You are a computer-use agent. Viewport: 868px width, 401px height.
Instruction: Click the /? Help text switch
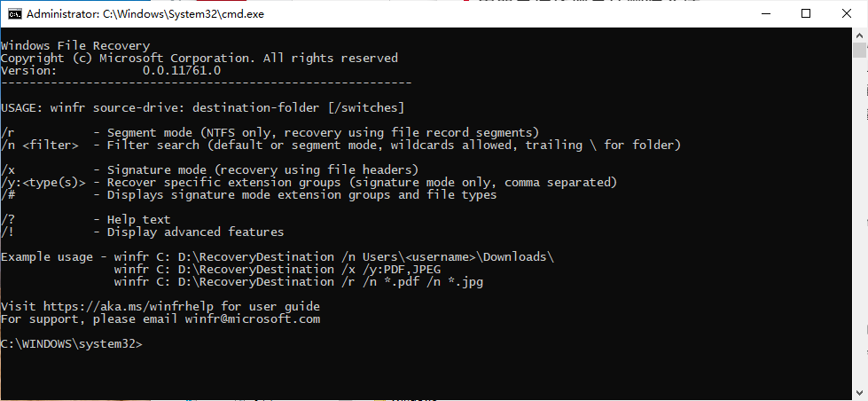click(7, 219)
